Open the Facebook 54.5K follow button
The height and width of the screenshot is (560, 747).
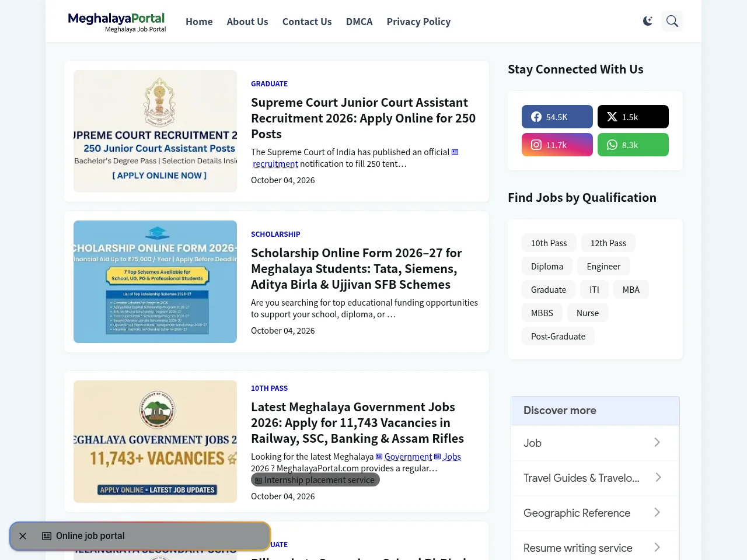tap(557, 117)
